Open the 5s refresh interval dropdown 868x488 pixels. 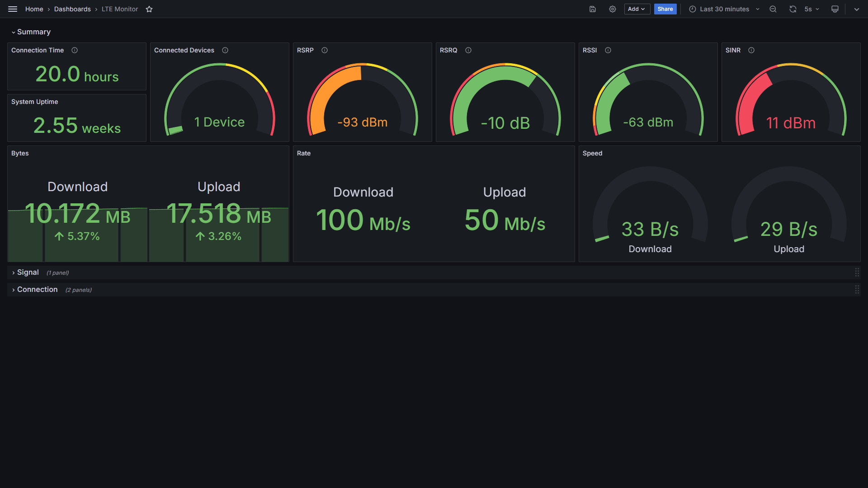[x=812, y=9]
